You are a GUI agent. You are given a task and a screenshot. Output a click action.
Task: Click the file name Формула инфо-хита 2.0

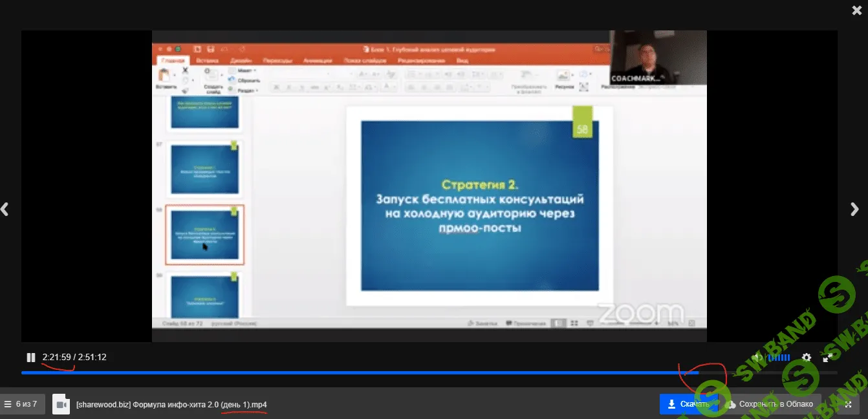[x=171, y=405]
